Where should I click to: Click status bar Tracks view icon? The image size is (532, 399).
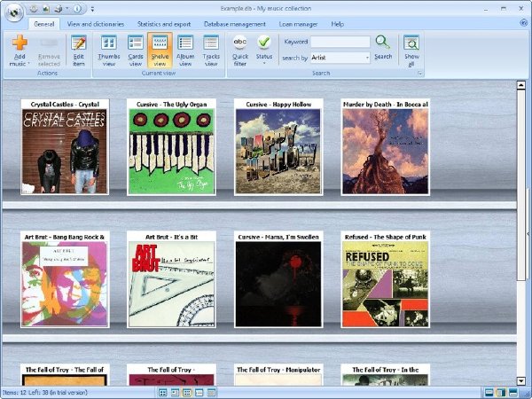(211, 393)
